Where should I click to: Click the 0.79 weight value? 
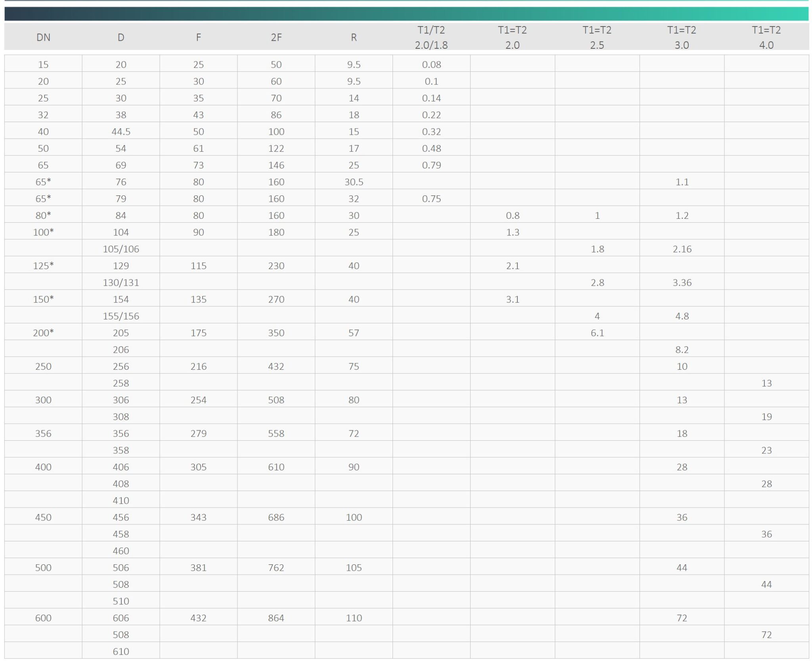pyautogui.click(x=431, y=165)
